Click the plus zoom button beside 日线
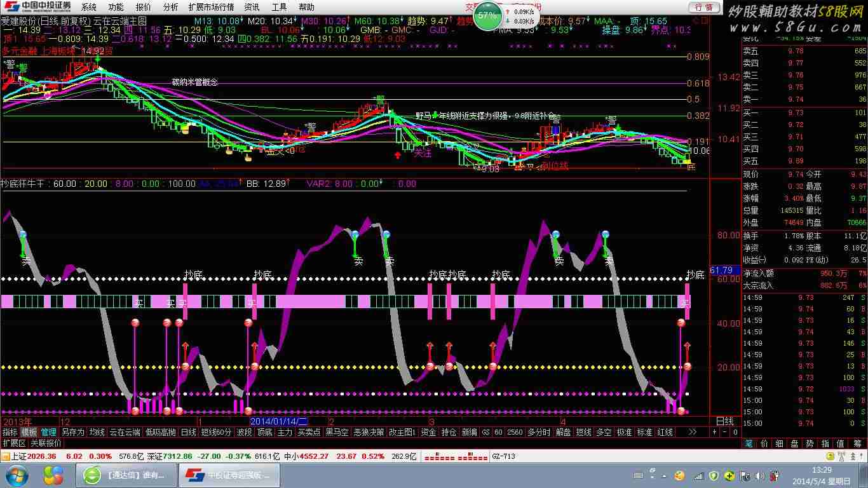 click(714, 432)
